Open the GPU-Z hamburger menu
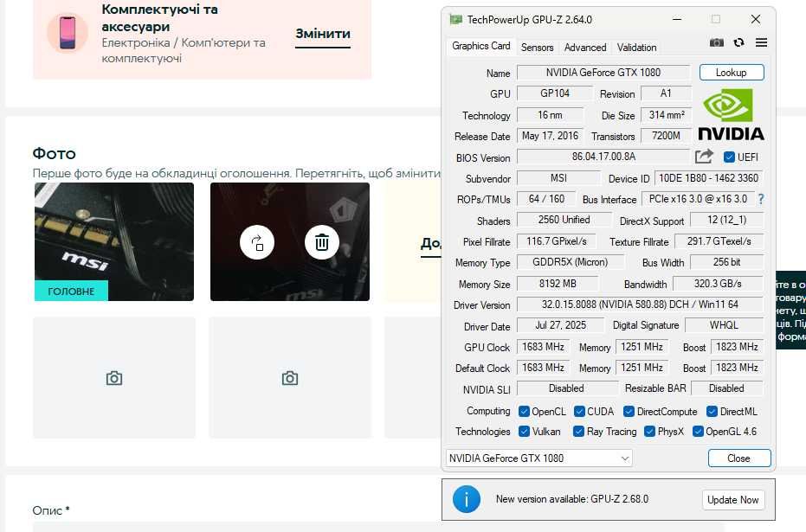This screenshot has width=806, height=532. click(761, 42)
